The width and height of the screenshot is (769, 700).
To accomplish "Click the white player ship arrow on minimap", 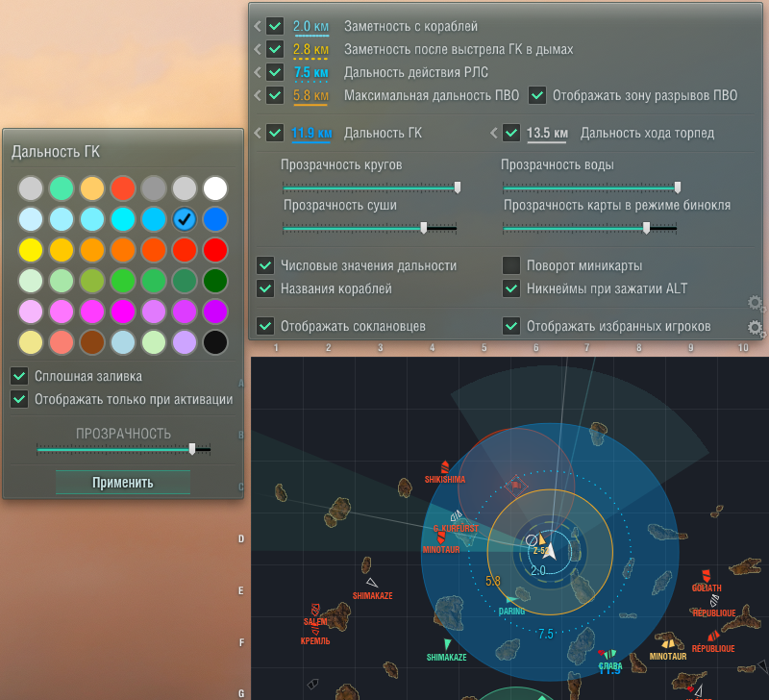I will 550,551.
